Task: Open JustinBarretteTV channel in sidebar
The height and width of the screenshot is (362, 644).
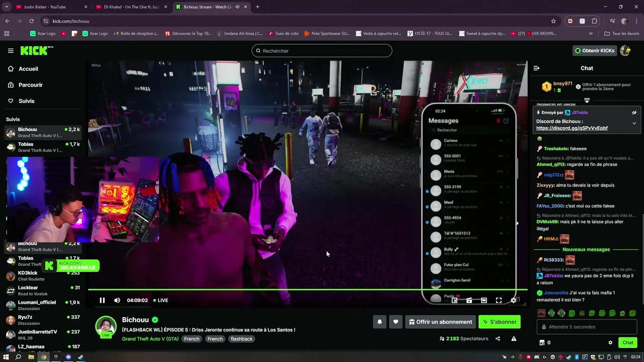Action: [x=43, y=335]
